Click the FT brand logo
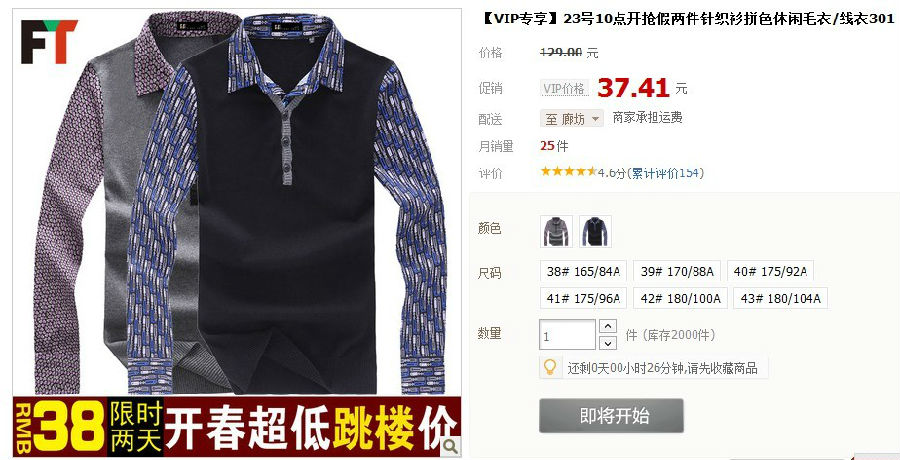Viewport: 900px width, 460px height. (x=48, y=41)
